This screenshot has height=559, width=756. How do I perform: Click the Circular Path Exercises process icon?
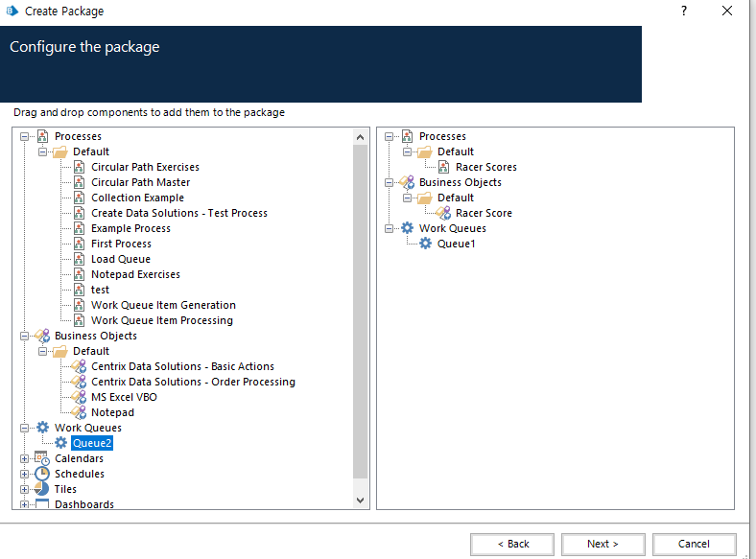pos(80,167)
